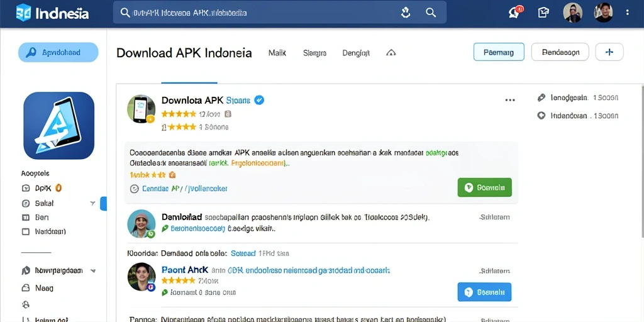Click the green 'Soenala' button
Screen dimensions: 644x322
[x=485, y=187]
